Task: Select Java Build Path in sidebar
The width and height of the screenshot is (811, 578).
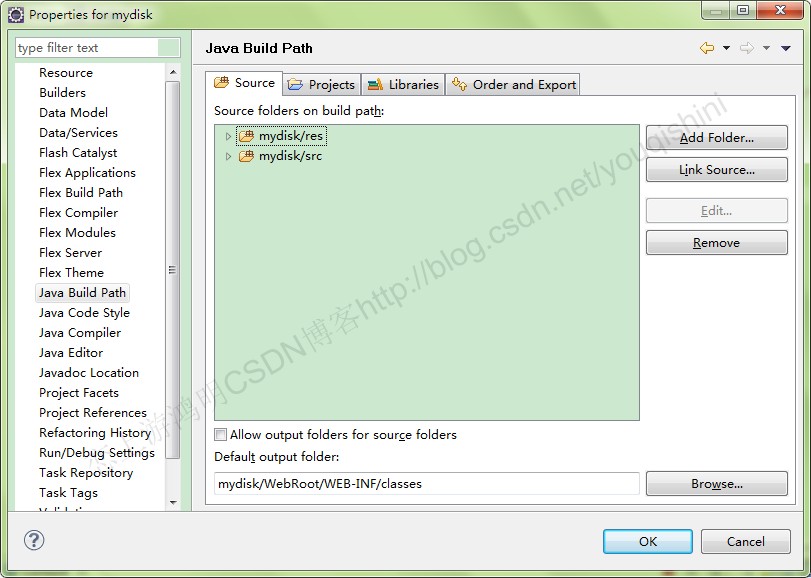Action: (82, 293)
